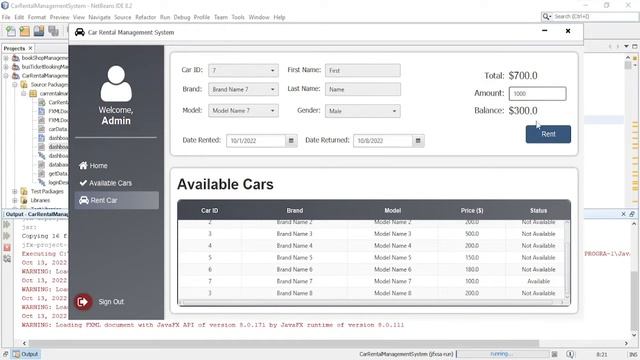Click the Open Project toolbar icon
640x360 pixels.
(39, 31)
